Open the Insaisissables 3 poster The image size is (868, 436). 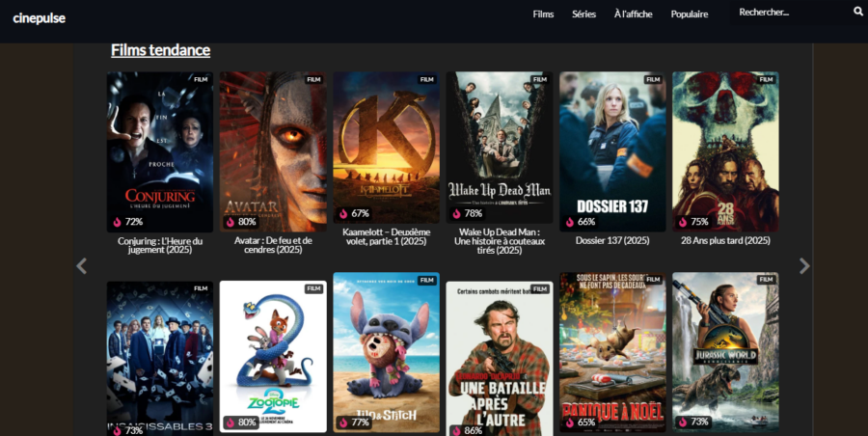pos(160,359)
